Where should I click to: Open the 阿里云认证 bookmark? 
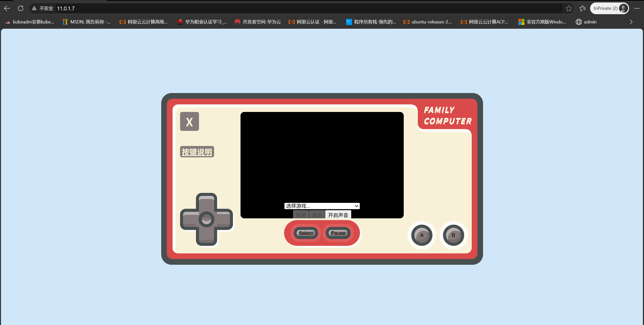[313, 22]
